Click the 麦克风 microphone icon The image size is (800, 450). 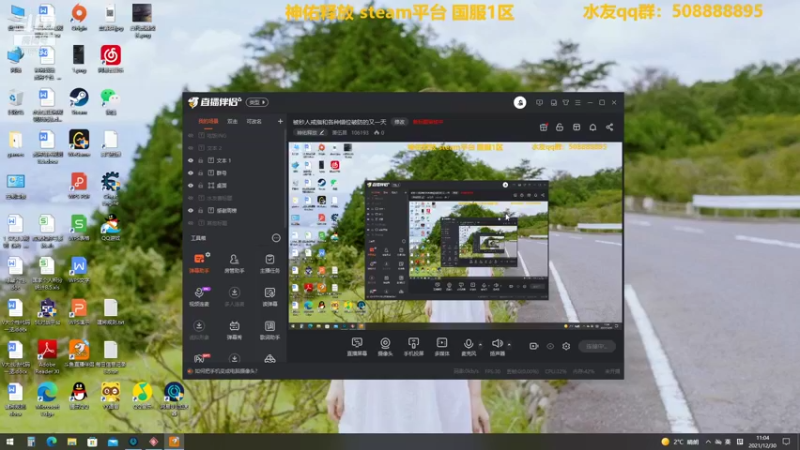468,346
